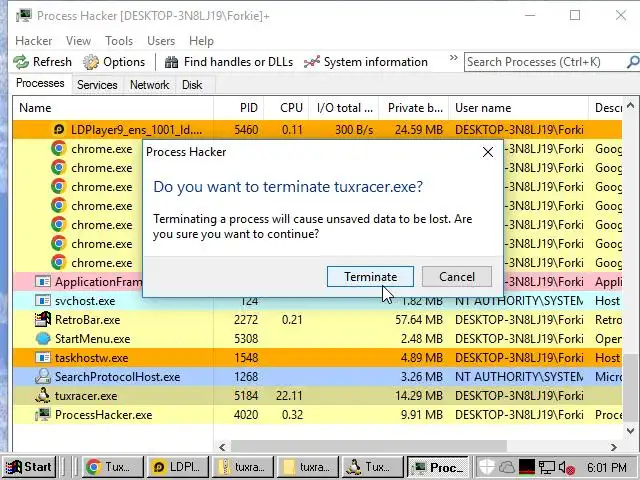Open the Help menu

pos(201,41)
